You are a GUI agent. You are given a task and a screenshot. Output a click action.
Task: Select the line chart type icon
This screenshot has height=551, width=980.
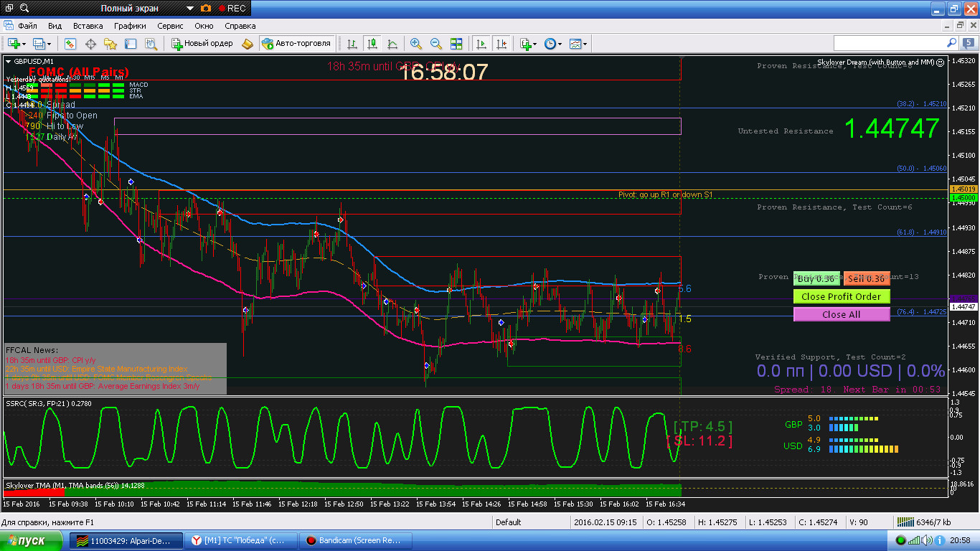(392, 44)
